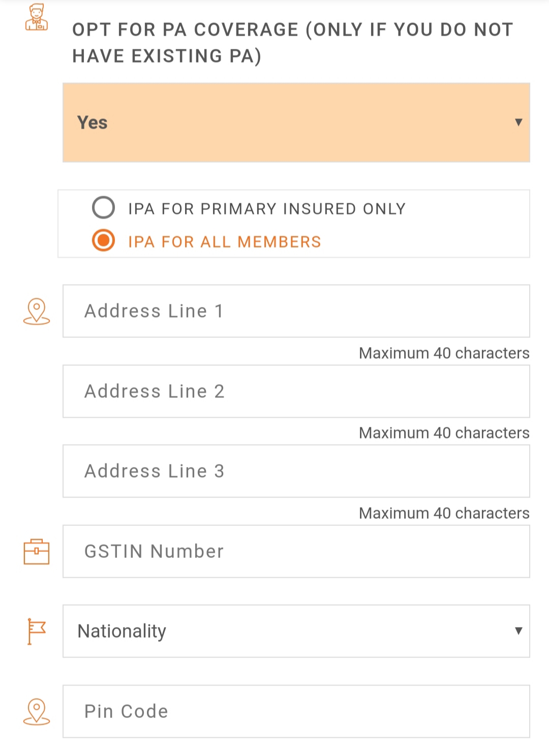
Task: Click the PA coverage section heading
Action: click(292, 42)
